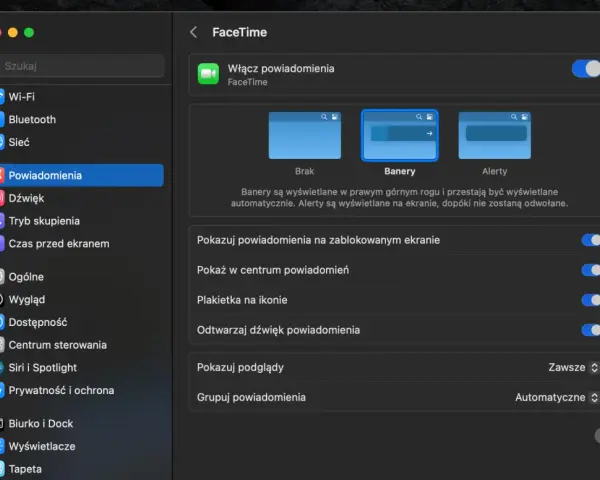This screenshot has height=480, width=600.
Task: Open Ogólne settings in sidebar
Action: (x=82, y=277)
